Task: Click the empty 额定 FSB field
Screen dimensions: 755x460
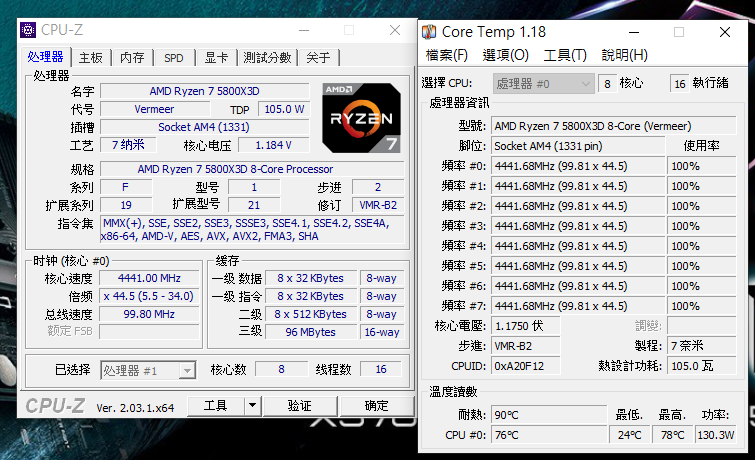Action: click(149, 332)
